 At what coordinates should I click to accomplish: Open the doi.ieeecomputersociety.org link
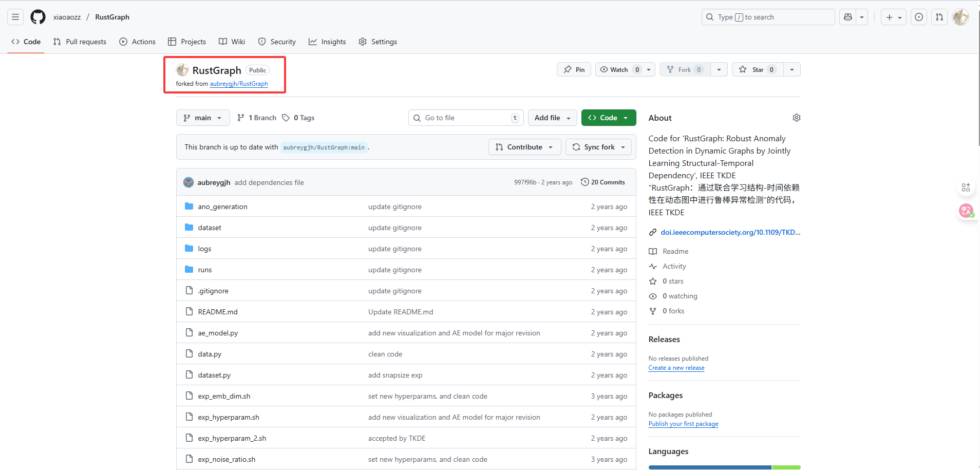pos(730,232)
